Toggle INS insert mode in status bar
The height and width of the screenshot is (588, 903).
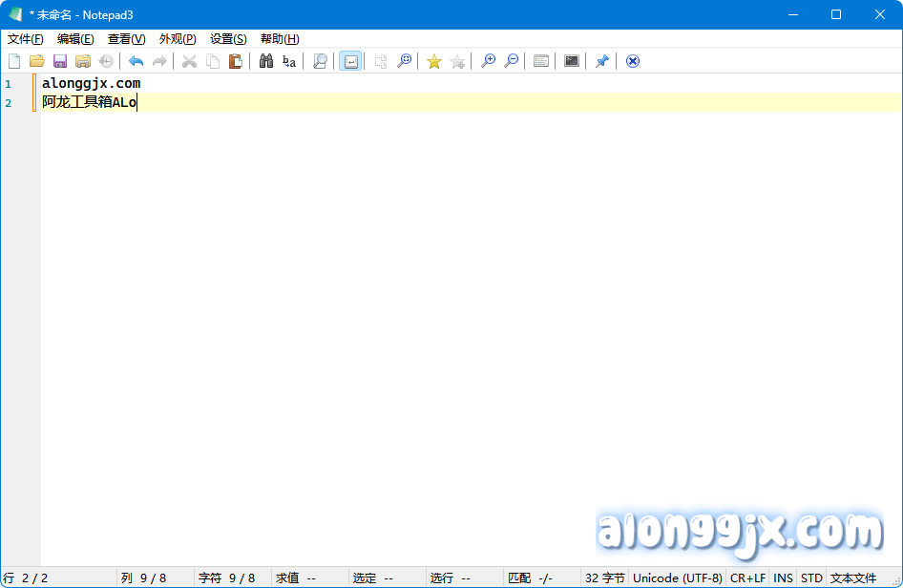point(783,577)
